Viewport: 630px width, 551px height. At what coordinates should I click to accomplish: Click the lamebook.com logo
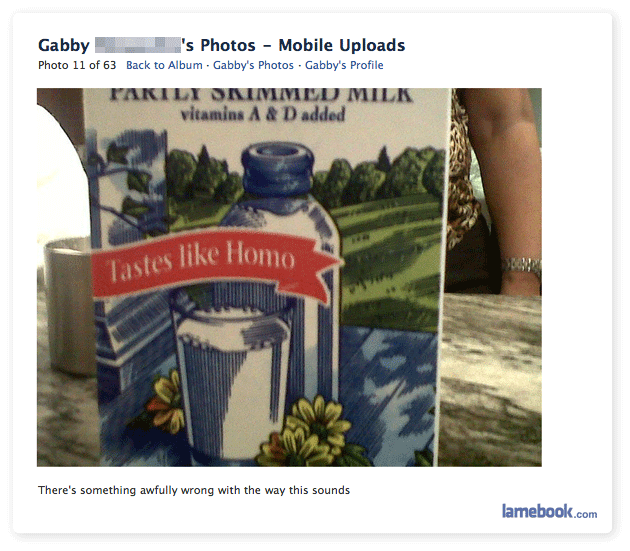point(549,511)
